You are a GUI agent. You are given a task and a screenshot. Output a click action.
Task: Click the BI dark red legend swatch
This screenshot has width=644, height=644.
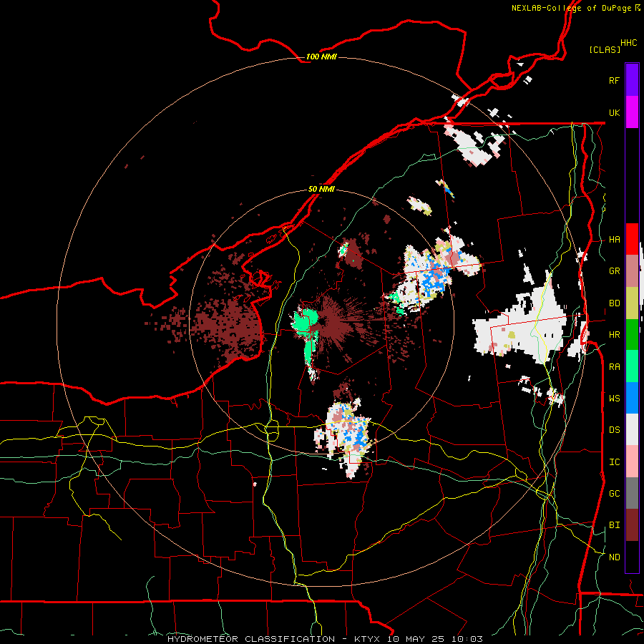tap(632, 525)
